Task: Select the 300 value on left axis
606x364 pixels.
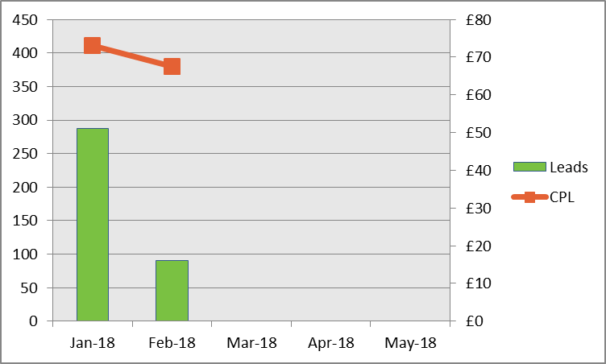Action: pos(27,120)
